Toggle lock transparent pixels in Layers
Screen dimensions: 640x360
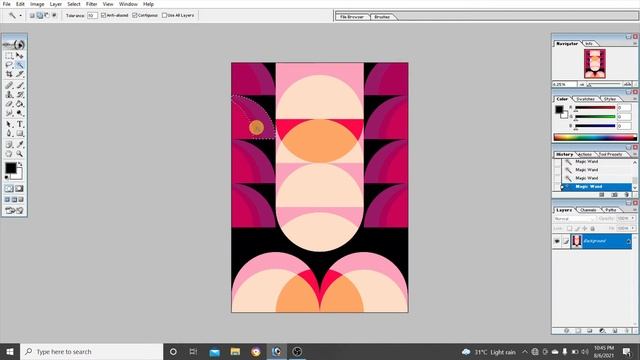[x=569, y=229]
